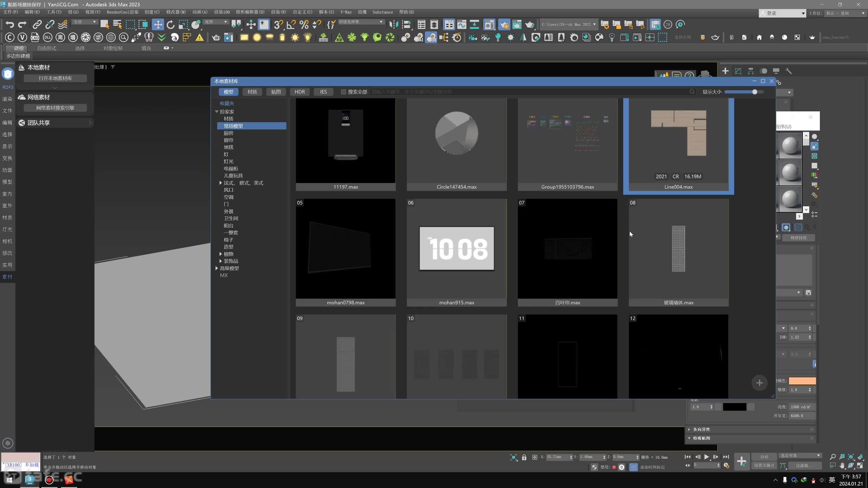Expand the 植物 folder

pos(220,254)
